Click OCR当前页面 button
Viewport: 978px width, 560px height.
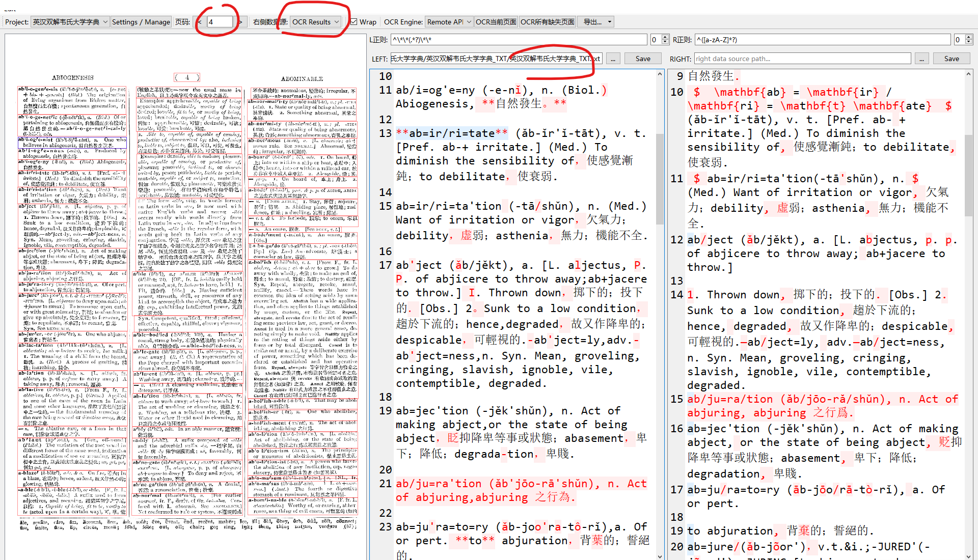point(496,22)
